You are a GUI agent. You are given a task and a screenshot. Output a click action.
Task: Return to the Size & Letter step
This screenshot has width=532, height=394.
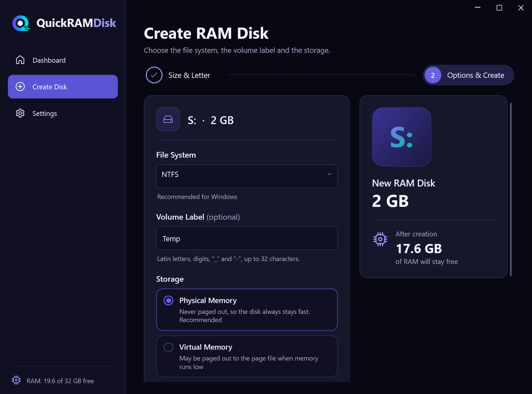(178, 75)
